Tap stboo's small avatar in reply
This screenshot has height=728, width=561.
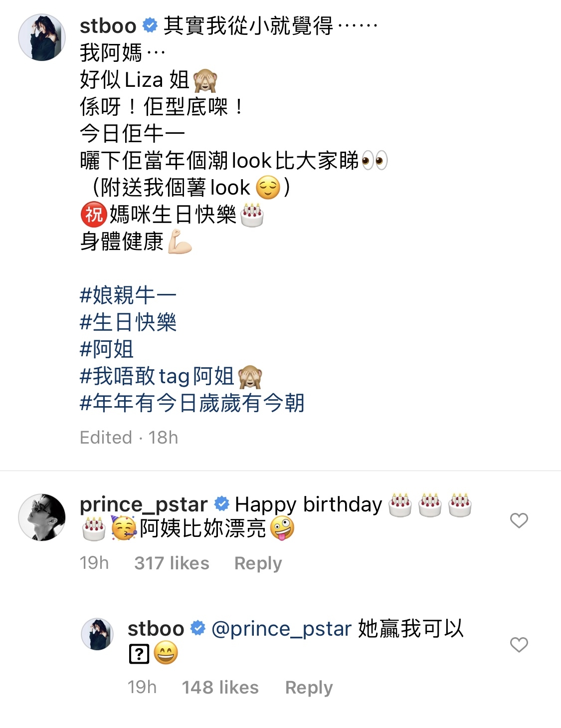pyautogui.click(x=97, y=634)
